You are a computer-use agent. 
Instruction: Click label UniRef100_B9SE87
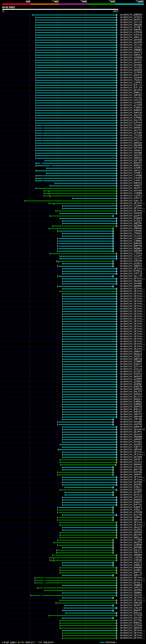pyautogui.click(x=131, y=163)
